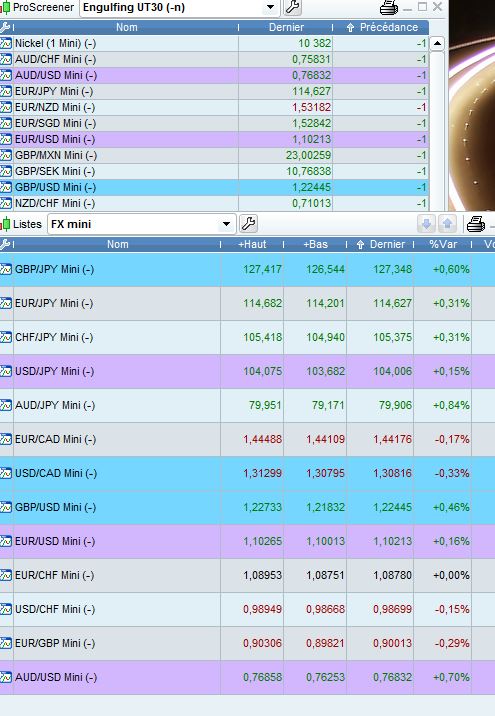495x716 pixels.
Task: Click scroll-up arrow of ProScreener list
Action: (437, 44)
